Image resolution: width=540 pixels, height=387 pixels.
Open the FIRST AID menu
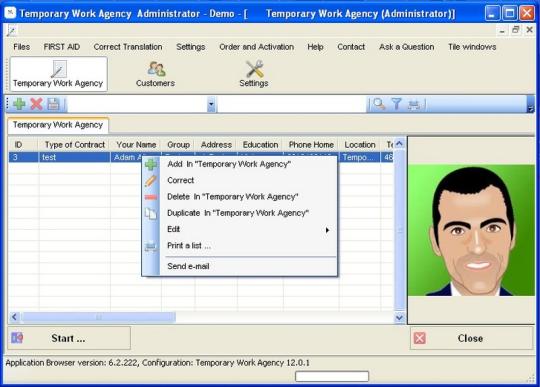[62, 47]
